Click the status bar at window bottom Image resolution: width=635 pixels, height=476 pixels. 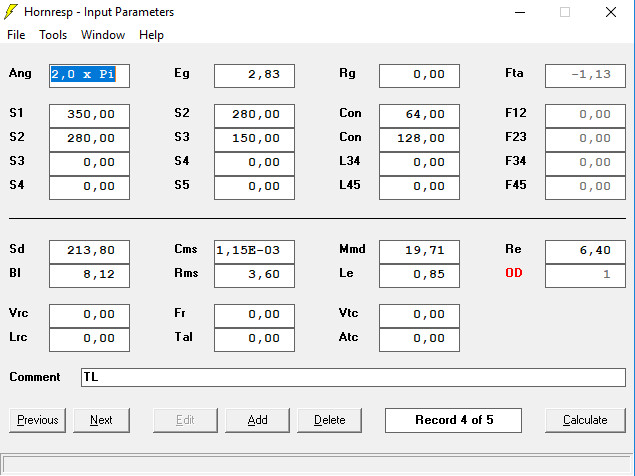pyautogui.click(x=317, y=464)
